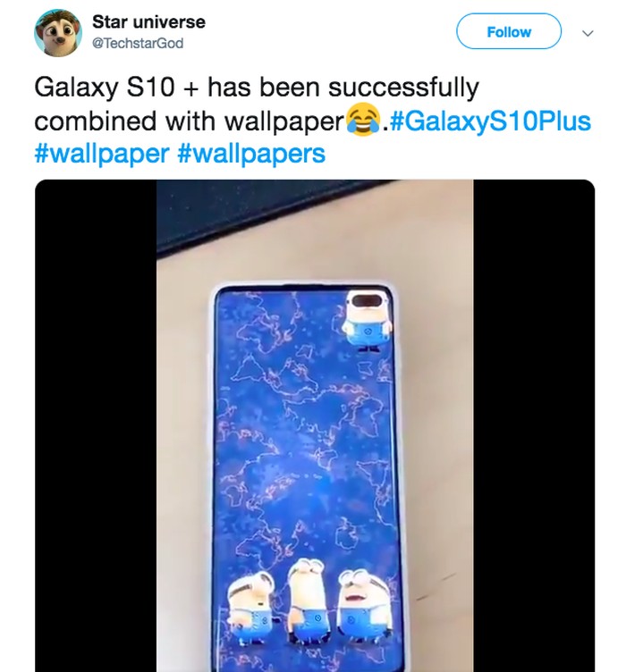Open the Star universe profile avatar
This screenshot has height=672, width=626.
[x=58, y=32]
